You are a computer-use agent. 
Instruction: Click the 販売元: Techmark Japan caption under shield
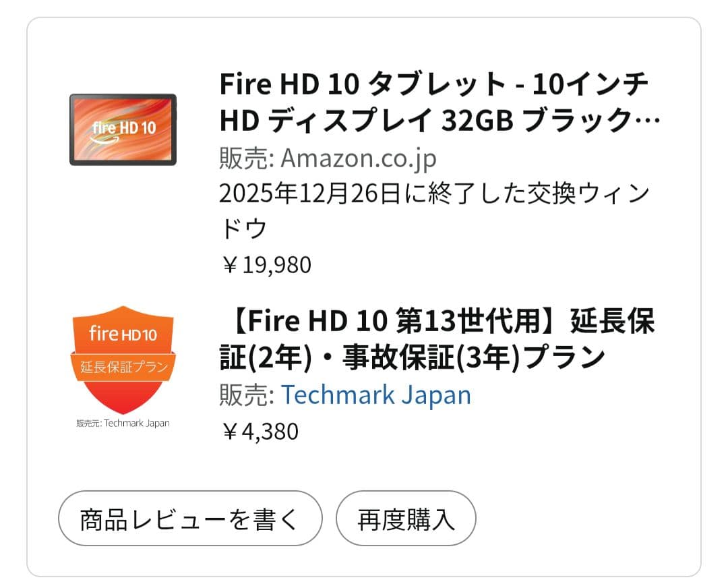(x=122, y=424)
